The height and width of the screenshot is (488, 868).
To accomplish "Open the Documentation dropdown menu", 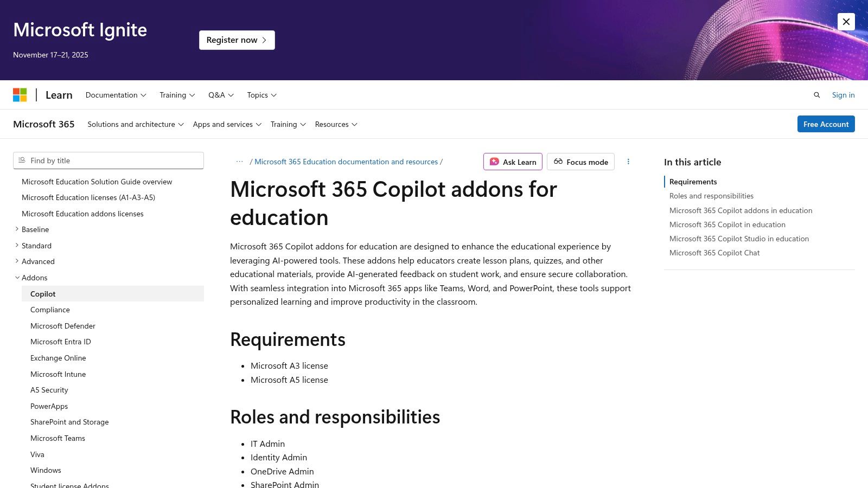I will [116, 95].
